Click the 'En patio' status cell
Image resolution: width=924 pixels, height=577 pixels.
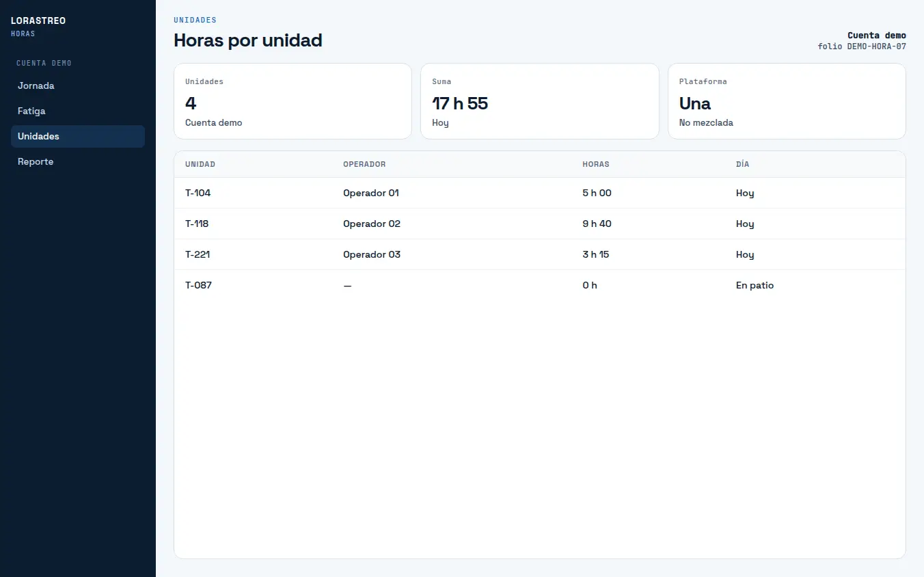[x=755, y=285]
